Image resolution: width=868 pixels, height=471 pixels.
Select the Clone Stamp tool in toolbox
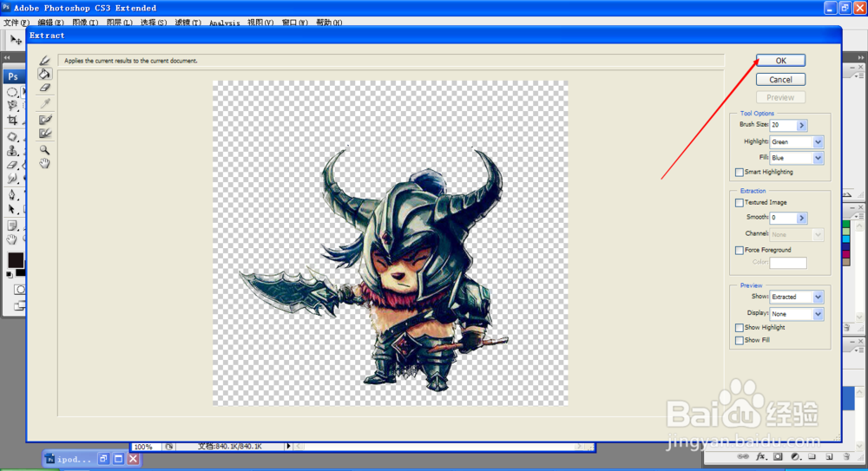pos(12,151)
